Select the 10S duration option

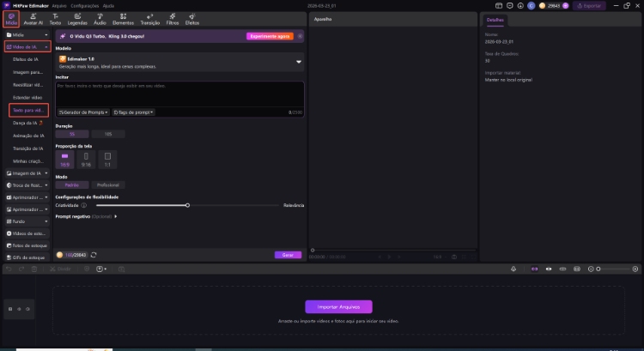[x=108, y=134]
